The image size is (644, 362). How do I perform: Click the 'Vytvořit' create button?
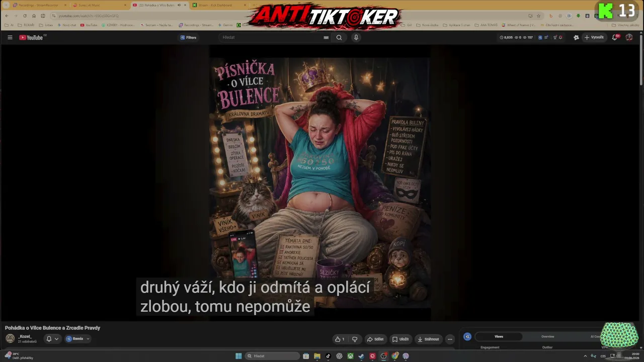click(594, 37)
